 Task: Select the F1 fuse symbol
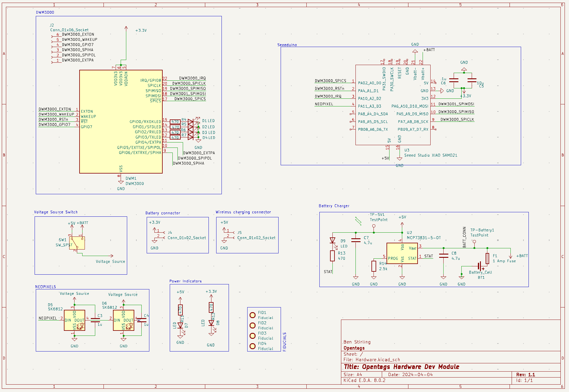pos(487,258)
